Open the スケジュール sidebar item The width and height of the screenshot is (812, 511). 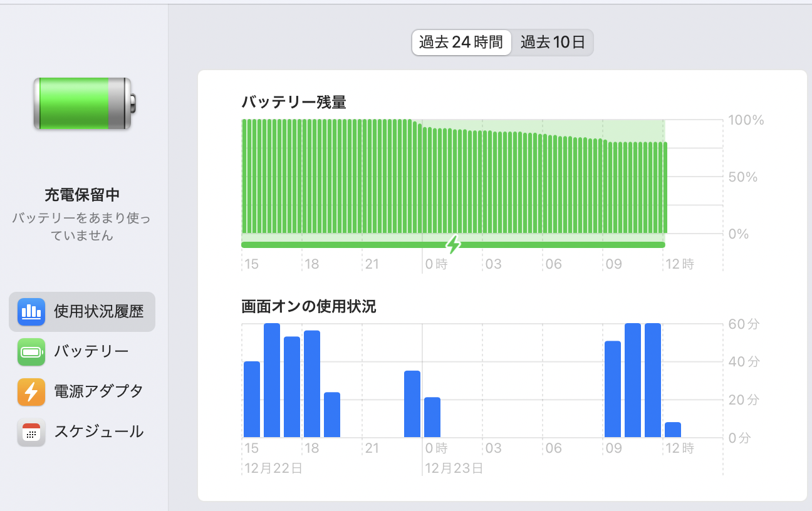(98, 432)
